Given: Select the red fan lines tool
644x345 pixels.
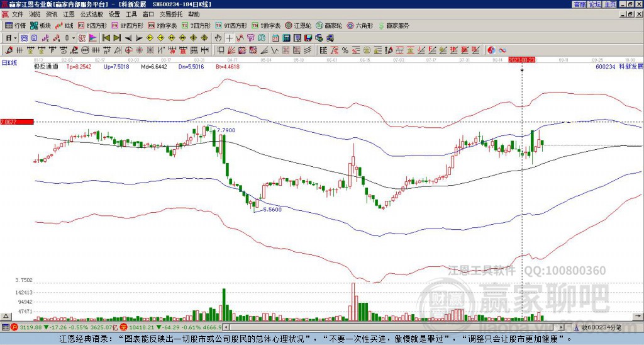Looking at the screenshot, I should (x=231, y=50).
